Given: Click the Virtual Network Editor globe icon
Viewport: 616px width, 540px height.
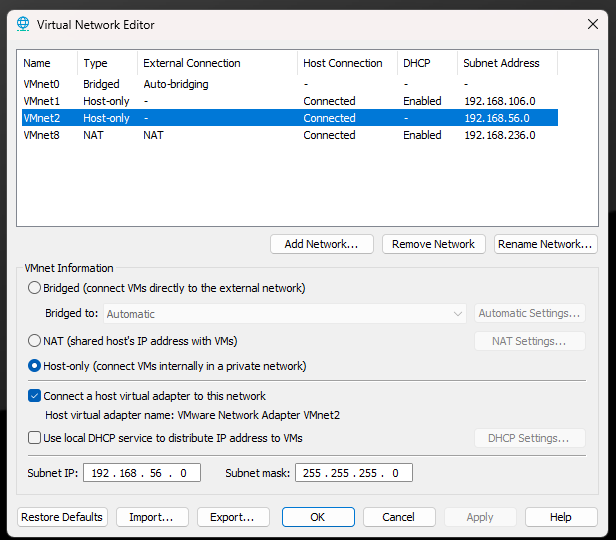Looking at the screenshot, I should pyautogui.click(x=23, y=24).
